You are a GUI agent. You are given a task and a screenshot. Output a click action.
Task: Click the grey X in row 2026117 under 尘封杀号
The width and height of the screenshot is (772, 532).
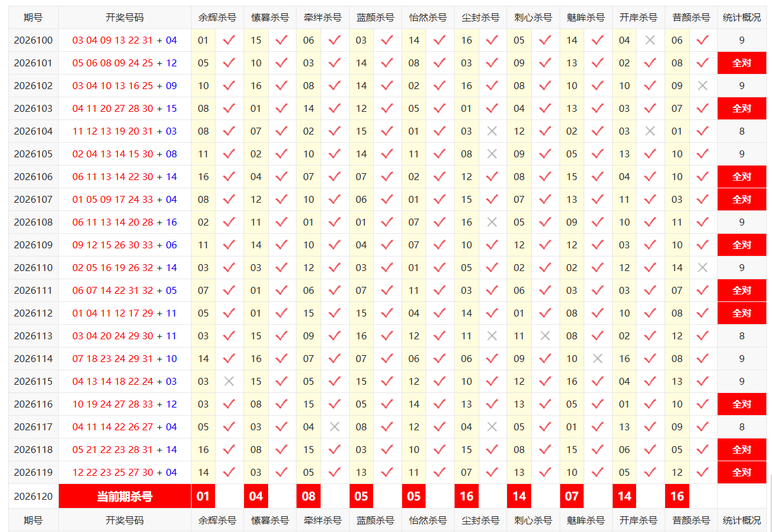tap(492, 427)
